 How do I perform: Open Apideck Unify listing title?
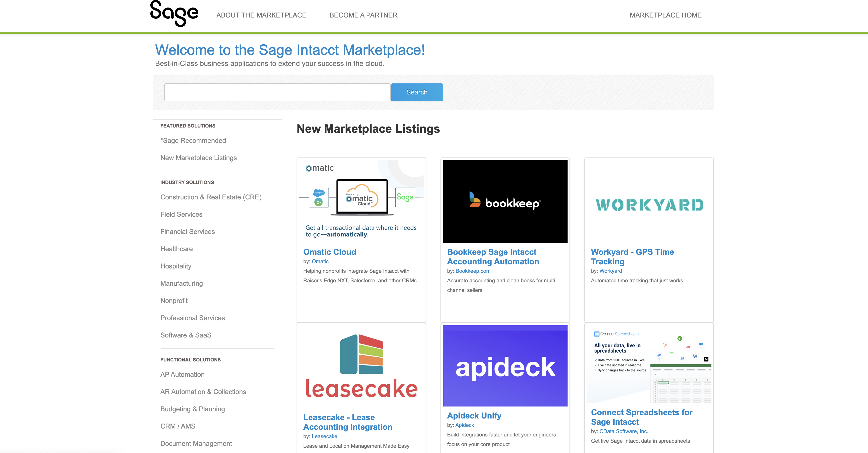(474, 416)
